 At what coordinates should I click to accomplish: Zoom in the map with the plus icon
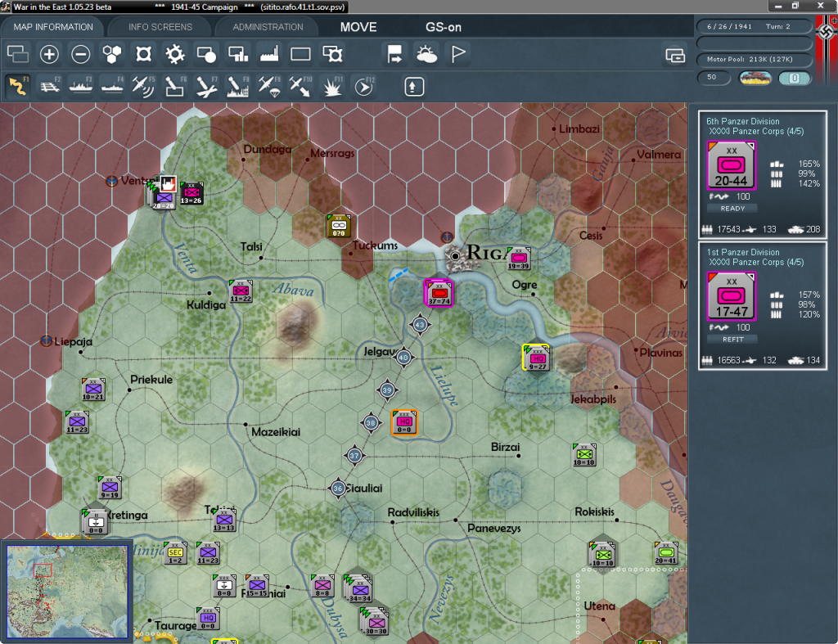click(x=49, y=54)
